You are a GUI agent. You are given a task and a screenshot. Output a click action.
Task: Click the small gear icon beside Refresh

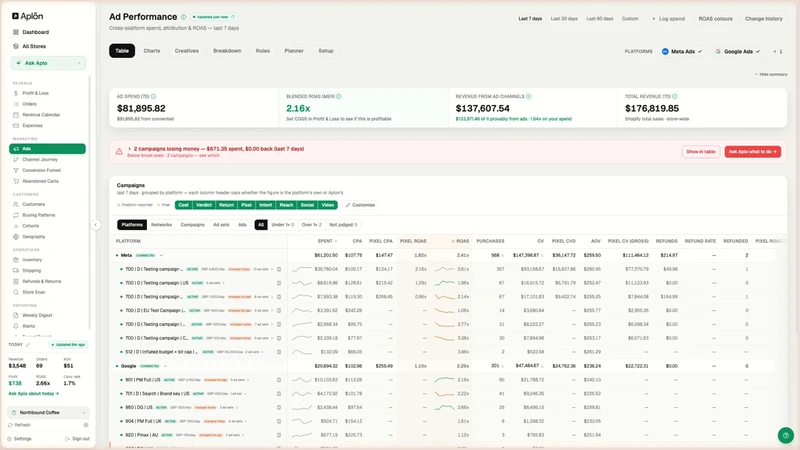point(86,425)
